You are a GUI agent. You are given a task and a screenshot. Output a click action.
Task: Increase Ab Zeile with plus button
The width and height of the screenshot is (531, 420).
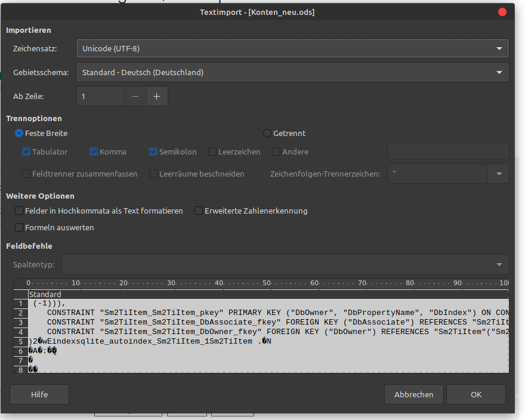coord(157,97)
